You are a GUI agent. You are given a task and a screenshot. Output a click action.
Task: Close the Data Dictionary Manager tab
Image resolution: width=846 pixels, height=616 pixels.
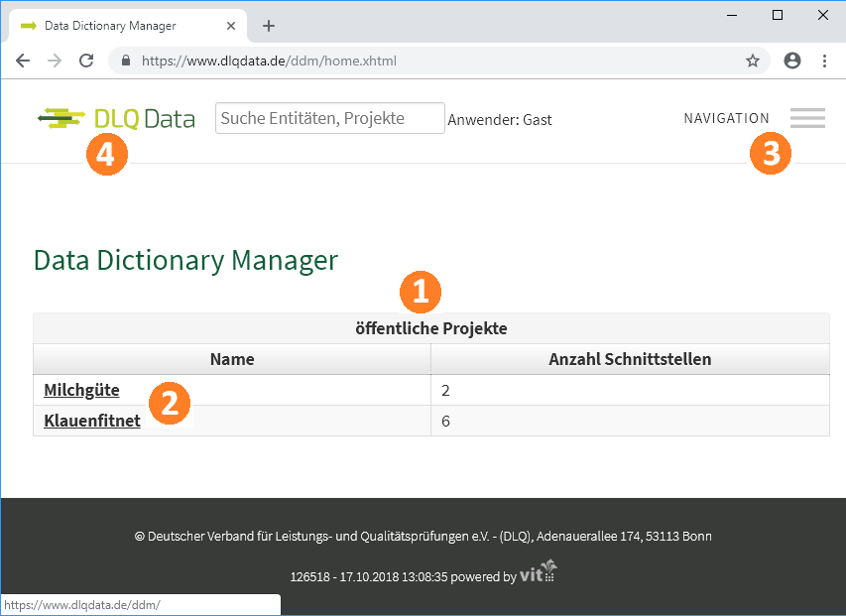tap(231, 26)
